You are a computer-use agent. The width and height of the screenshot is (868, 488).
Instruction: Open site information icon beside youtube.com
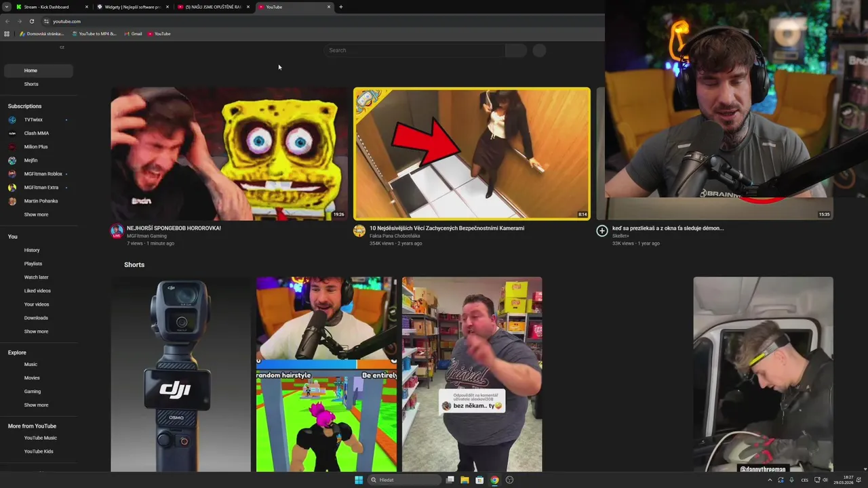[x=46, y=21]
